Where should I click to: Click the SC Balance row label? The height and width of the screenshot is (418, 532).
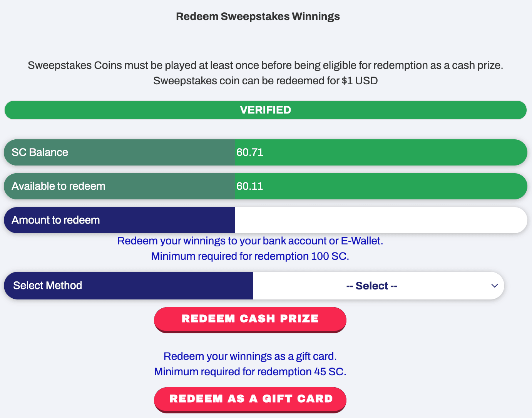pos(39,152)
